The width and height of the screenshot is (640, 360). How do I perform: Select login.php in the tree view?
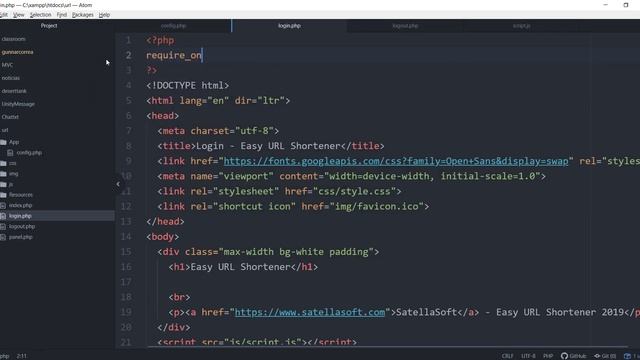click(x=20, y=216)
